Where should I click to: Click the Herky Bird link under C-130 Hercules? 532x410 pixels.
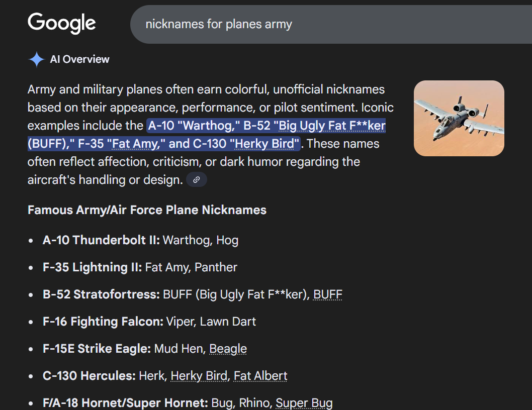point(199,375)
